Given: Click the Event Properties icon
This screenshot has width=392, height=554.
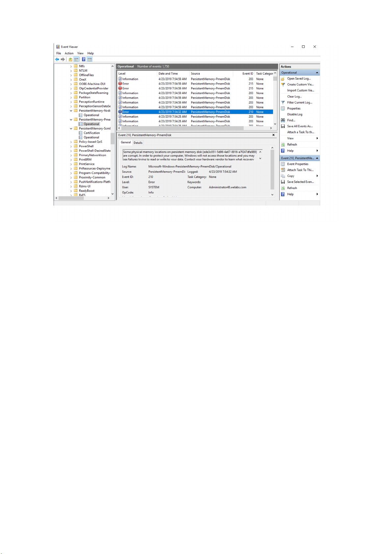Looking at the screenshot, I should [283, 164].
